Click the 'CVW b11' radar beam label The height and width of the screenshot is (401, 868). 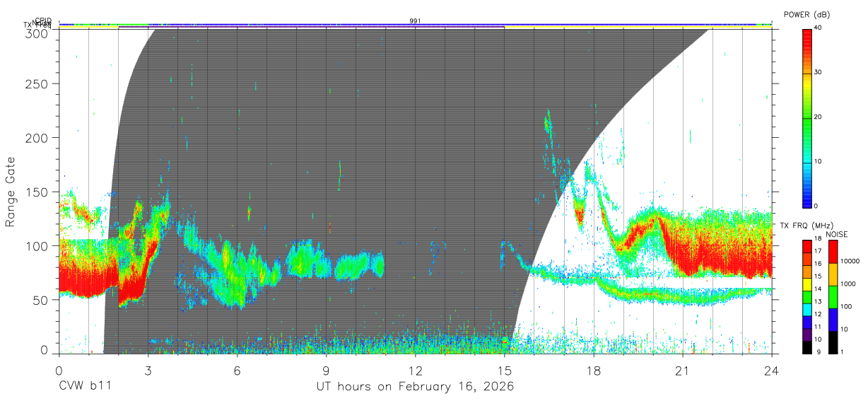85,387
